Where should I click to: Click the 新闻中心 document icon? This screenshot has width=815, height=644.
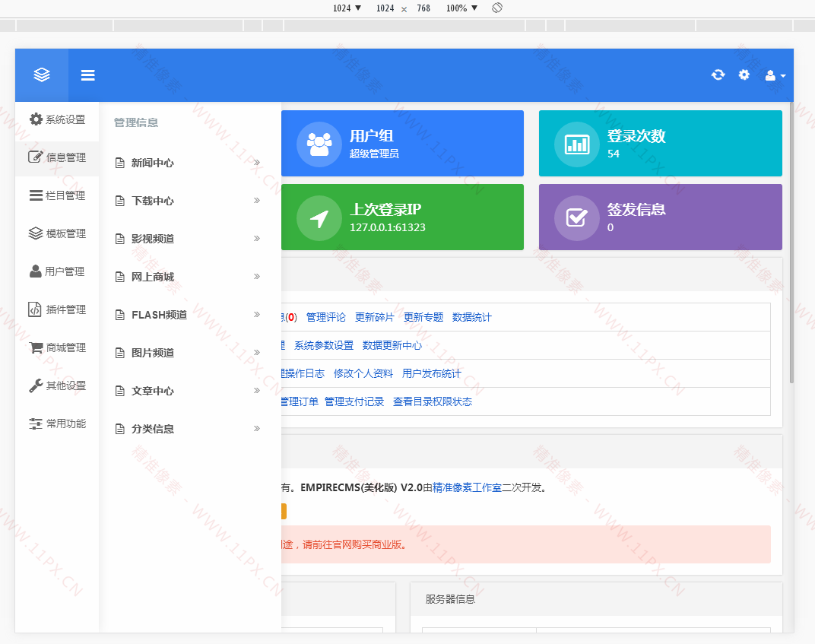[x=119, y=163]
